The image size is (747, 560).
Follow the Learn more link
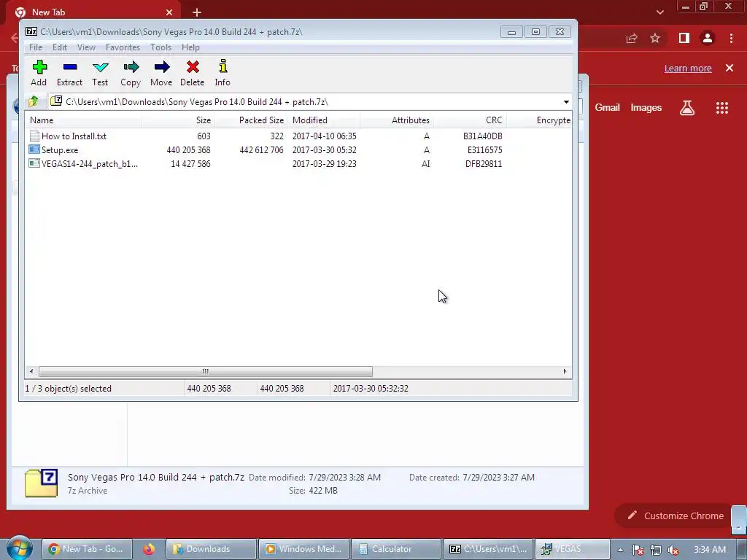688,68
